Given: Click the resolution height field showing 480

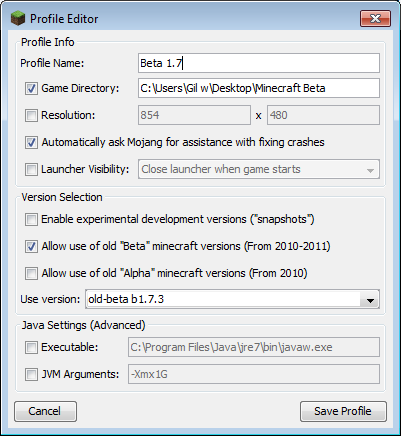Looking at the screenshot, I should tap(323, 115).
